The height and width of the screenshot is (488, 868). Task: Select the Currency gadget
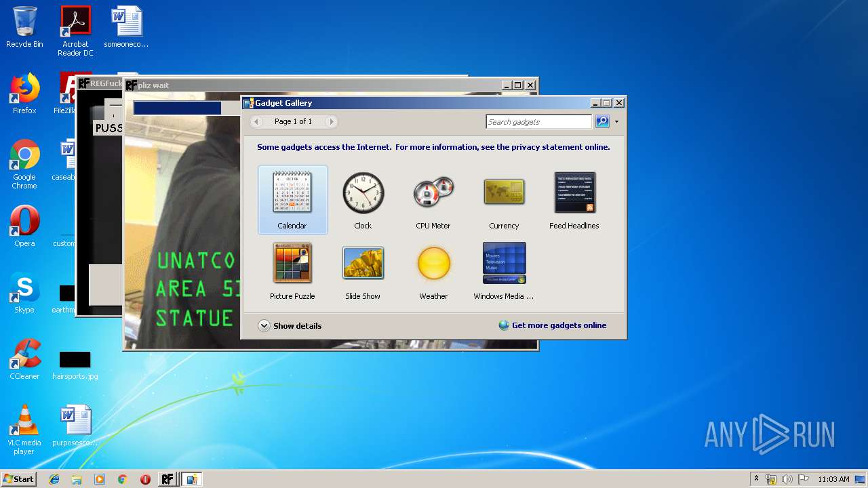coord(504,200)
